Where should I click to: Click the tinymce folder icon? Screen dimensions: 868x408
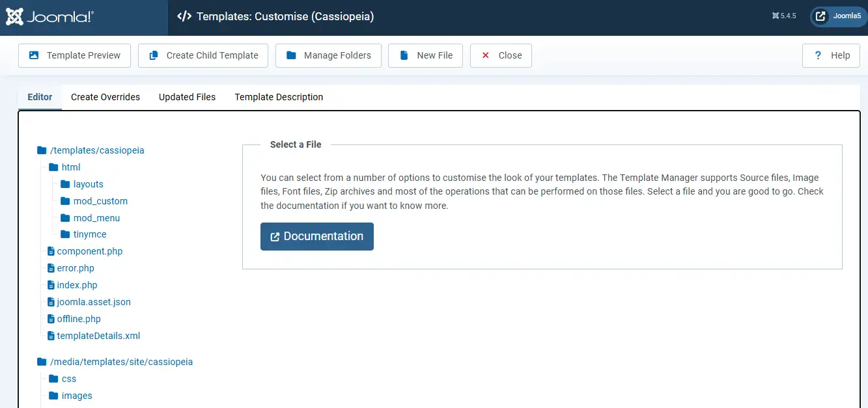tap(65, 234)
